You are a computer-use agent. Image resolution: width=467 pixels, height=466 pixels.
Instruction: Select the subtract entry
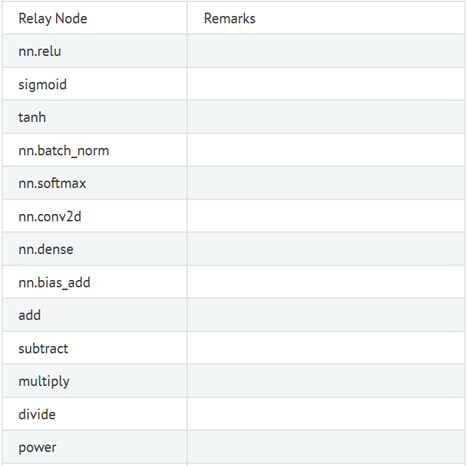point(43,349)
